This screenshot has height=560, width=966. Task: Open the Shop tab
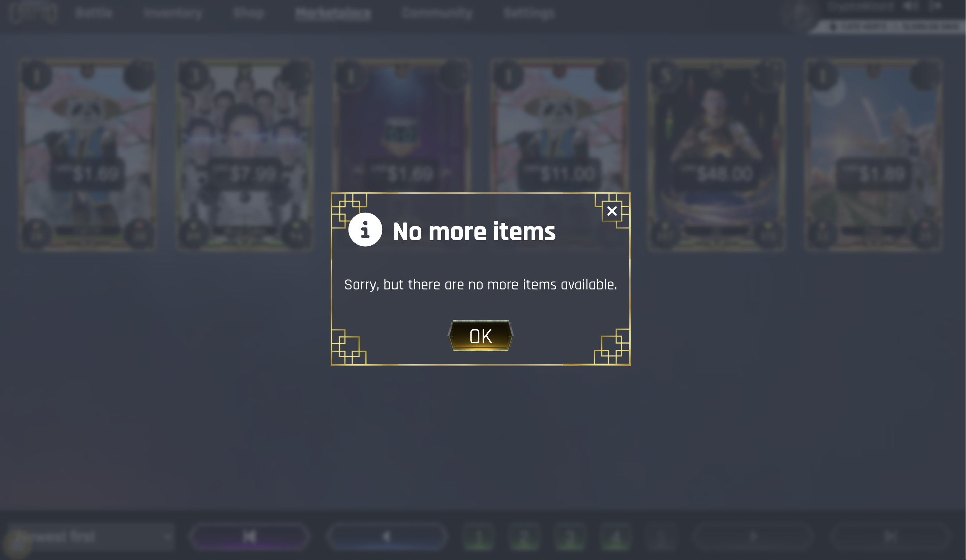pyautogui.click(x=248, y=13)
